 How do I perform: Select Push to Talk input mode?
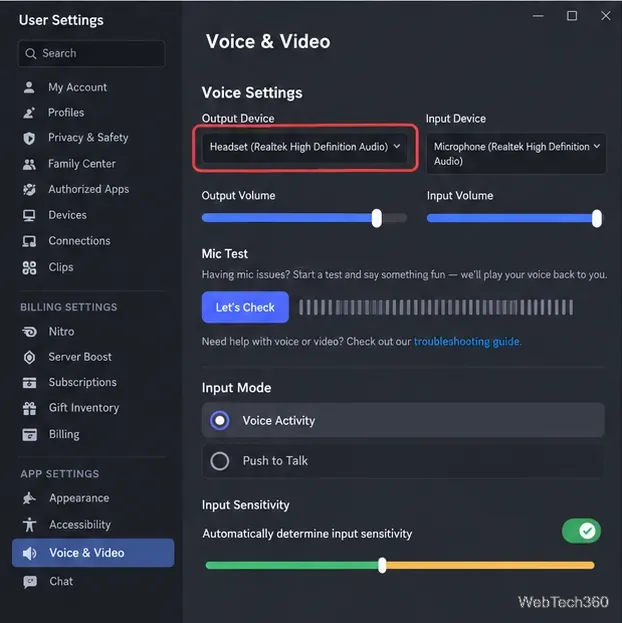(x=403, y=461)
